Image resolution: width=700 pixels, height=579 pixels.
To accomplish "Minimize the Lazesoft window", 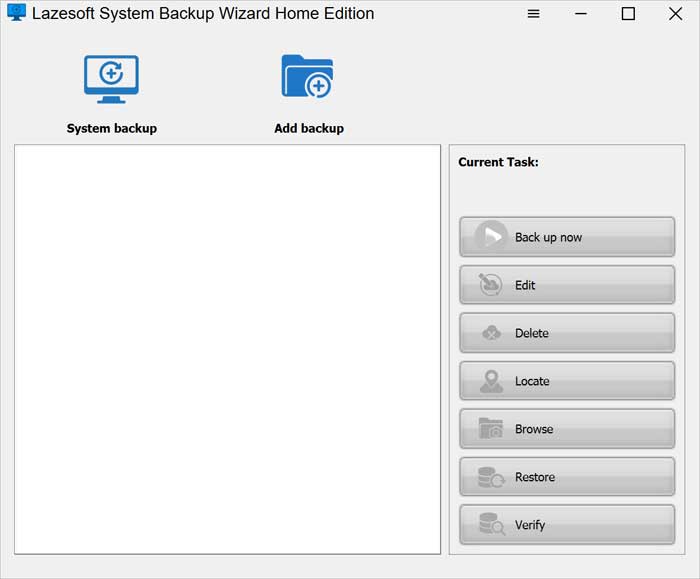I will click(580, 14).
